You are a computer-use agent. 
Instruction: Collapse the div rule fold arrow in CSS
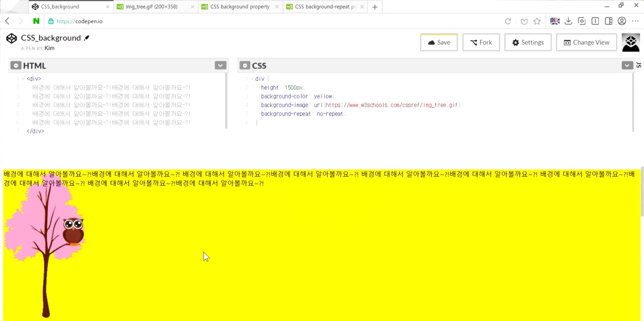click(252, 79)
